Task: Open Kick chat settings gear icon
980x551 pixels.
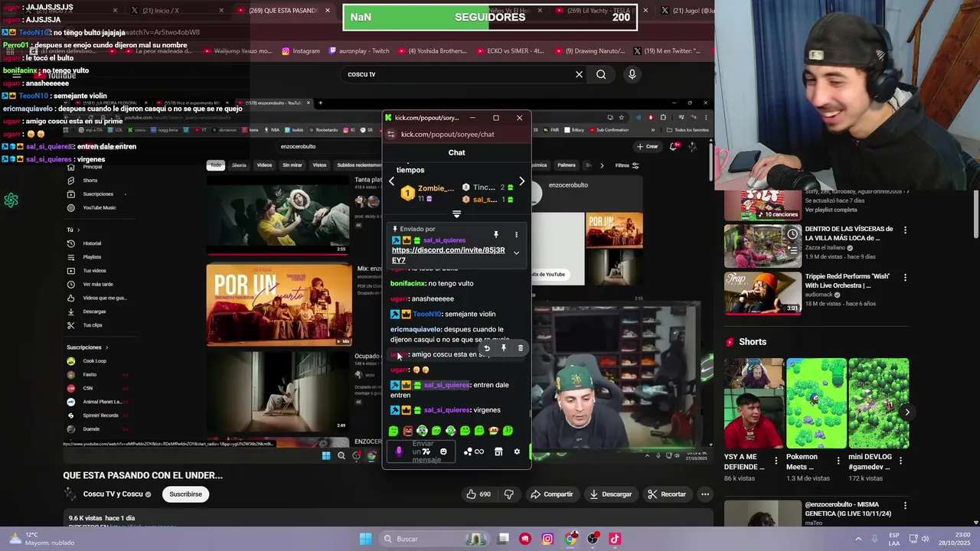Action: (517, 452)
